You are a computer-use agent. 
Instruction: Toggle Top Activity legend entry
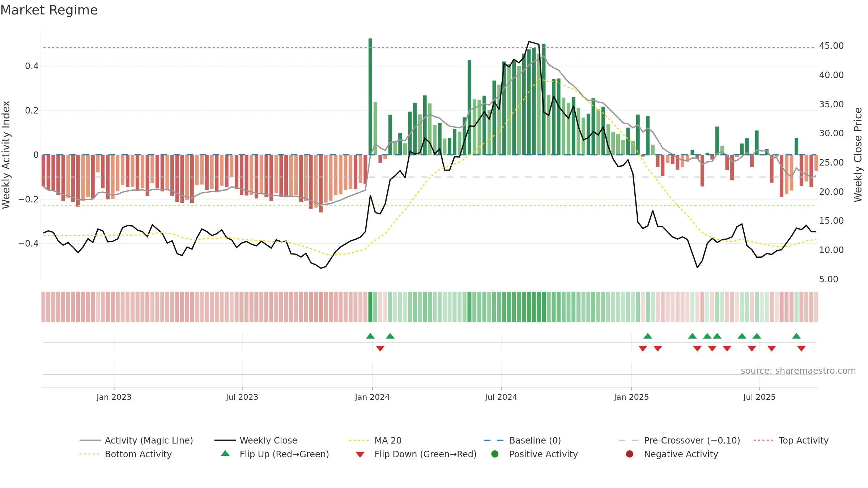click(791, 440)
